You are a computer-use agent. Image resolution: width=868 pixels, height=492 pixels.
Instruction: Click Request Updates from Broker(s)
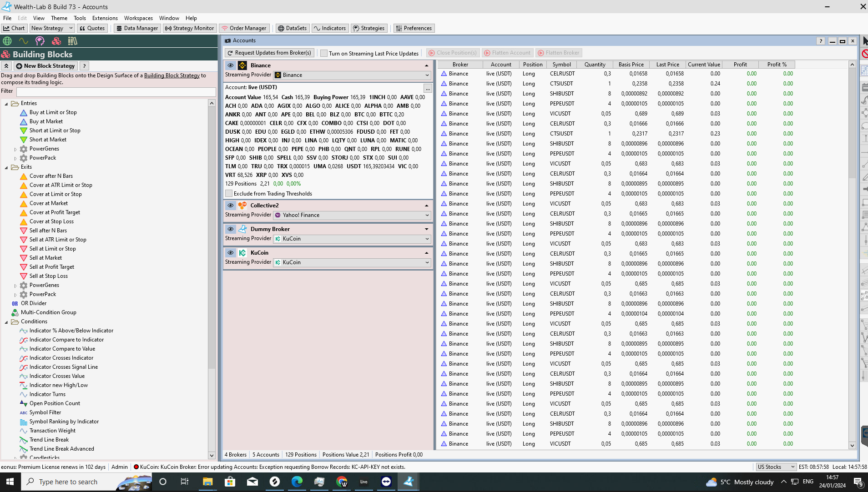coord(269,53)
